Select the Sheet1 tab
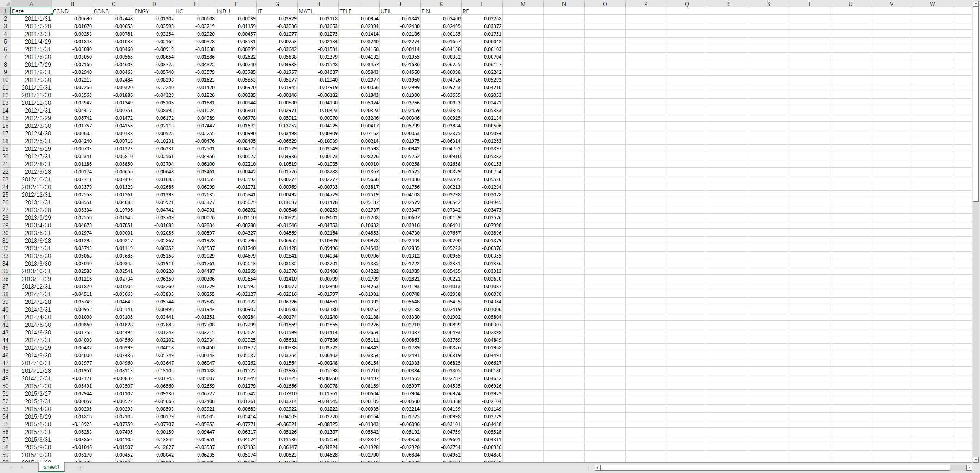 point(51,467)
